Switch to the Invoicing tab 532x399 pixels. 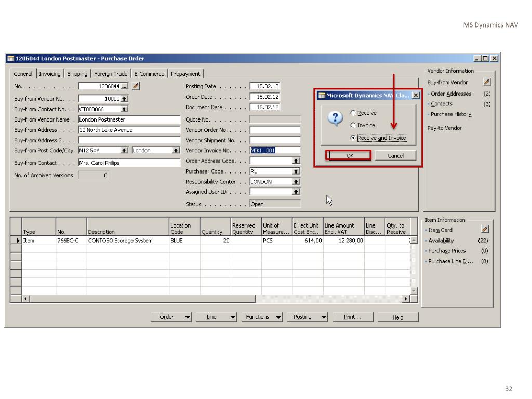coord(49,74)
